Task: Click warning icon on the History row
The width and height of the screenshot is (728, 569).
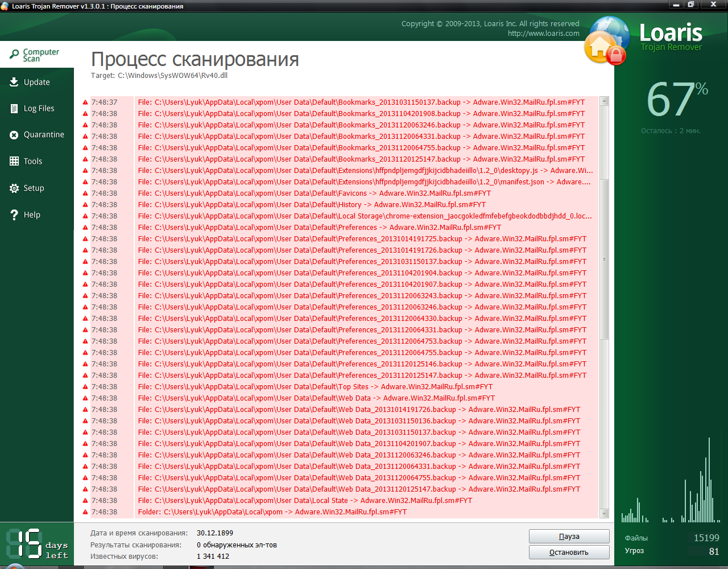Action: click(x=85, y=205)
